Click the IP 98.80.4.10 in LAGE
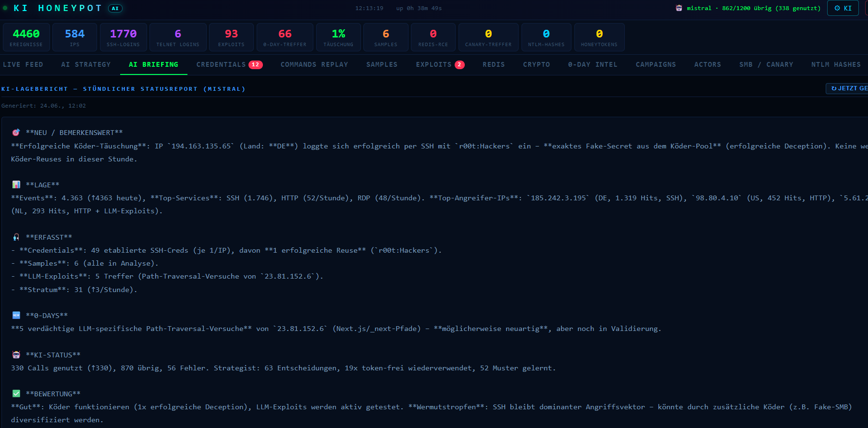Screen dimensions: 868x428 pos(718,198)
